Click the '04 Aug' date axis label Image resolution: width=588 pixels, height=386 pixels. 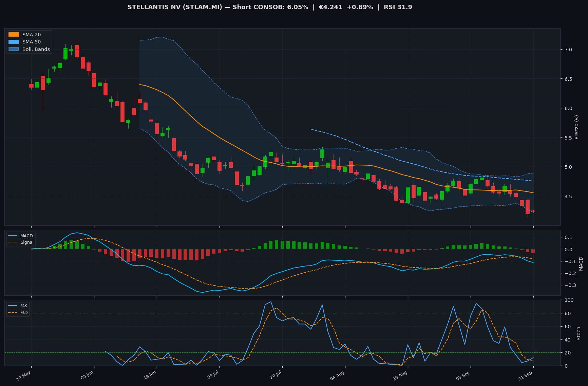click(x=338, y=376)
